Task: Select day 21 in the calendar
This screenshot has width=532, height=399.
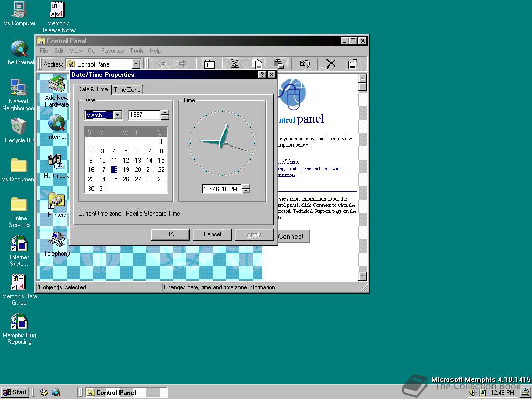Action: [x=149, y=170]
